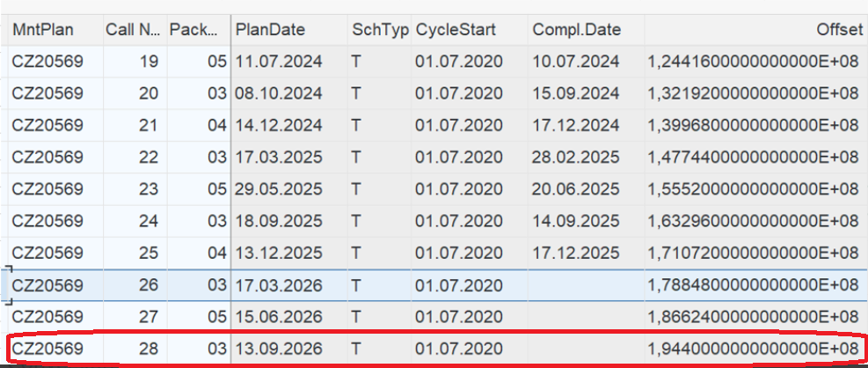Click the MntPlan column header
The image size is (868, 368).
coord(43,30)
